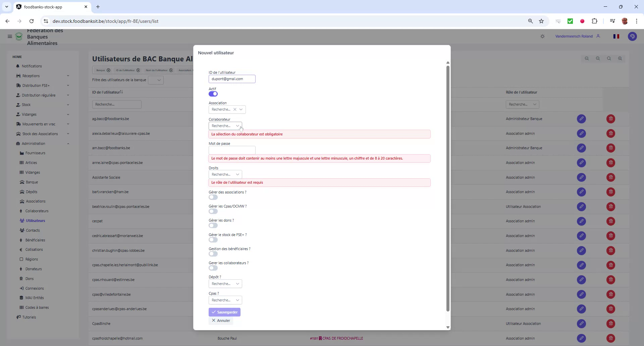Disable the Actif toggle

tap(213, 94)
